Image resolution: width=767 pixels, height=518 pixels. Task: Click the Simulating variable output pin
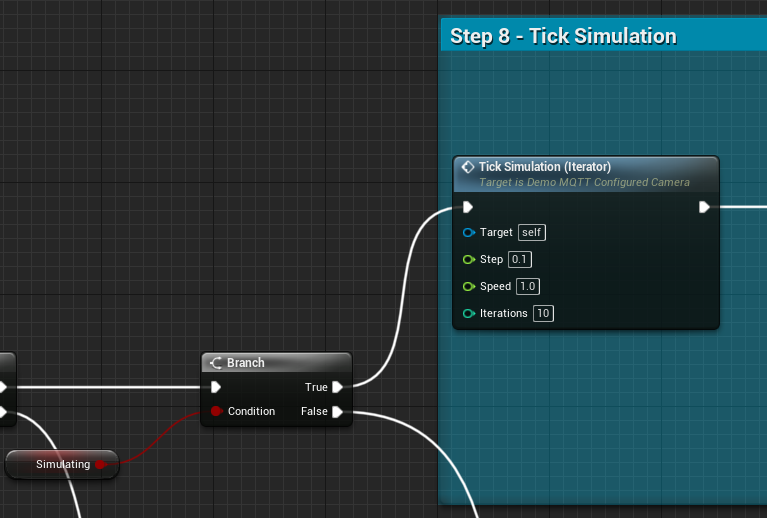(100, 464)
